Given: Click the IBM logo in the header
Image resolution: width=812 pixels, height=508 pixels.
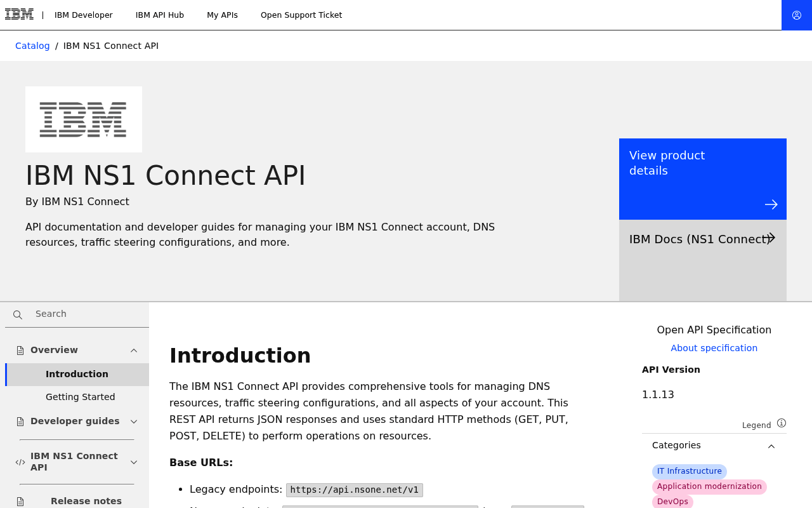Looking at the screenshot, I should (19, 15).
